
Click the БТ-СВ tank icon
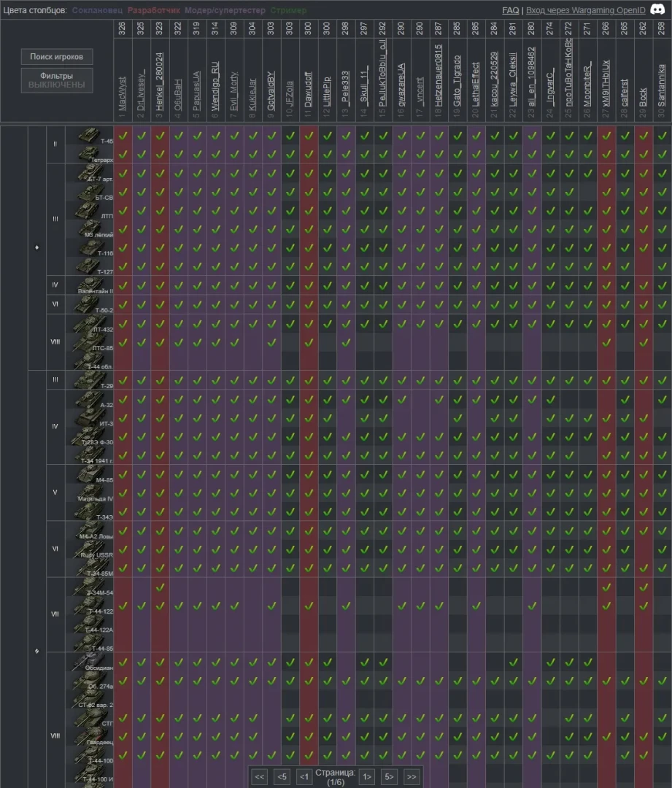89,192
